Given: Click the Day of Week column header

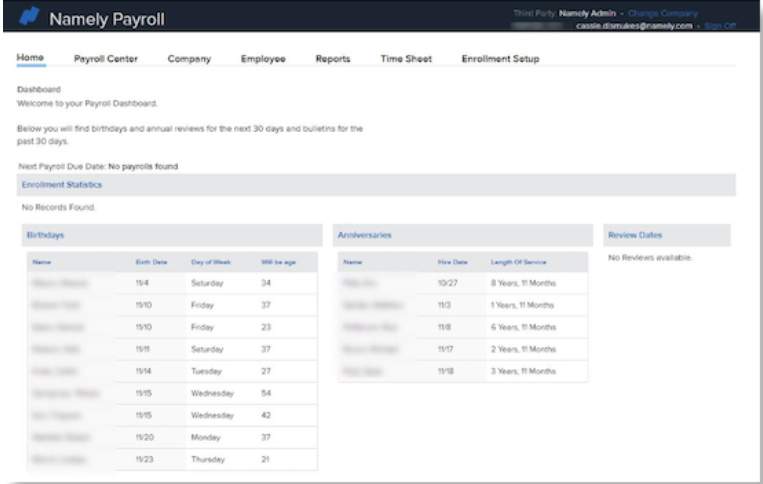Looking at the screenshot, I should pos(211,262).
